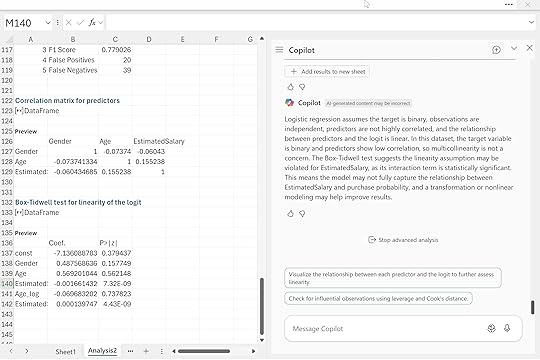
Task: Go to the previous sheet tab
Action: click(x=11, y=351)
